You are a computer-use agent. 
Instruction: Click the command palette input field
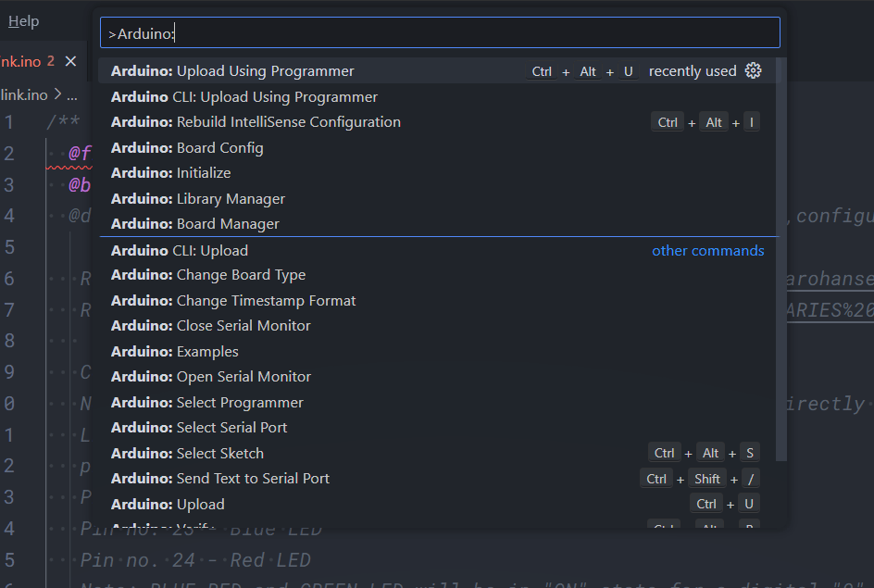(440, 33)
